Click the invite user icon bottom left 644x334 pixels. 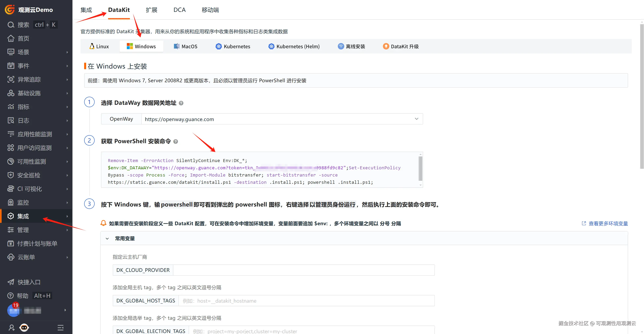point(11,327)
